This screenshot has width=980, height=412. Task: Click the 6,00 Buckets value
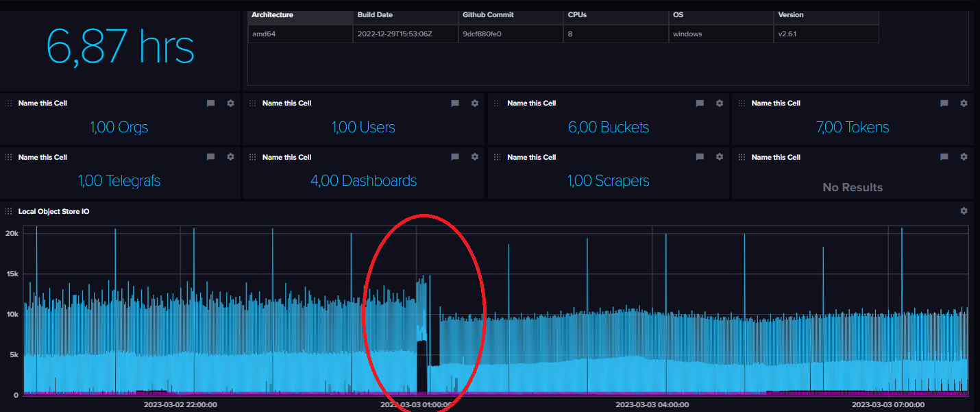609,127
